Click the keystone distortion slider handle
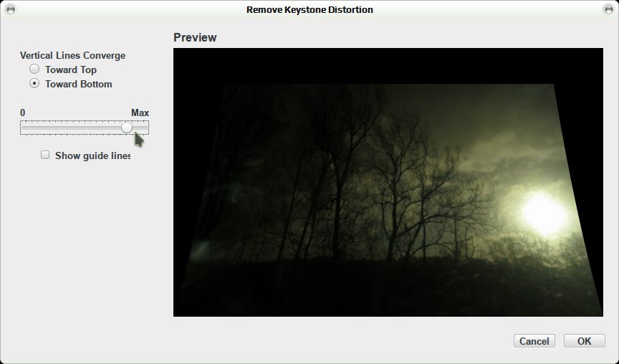This screenshot has width=619, height=364. point(127,128)
